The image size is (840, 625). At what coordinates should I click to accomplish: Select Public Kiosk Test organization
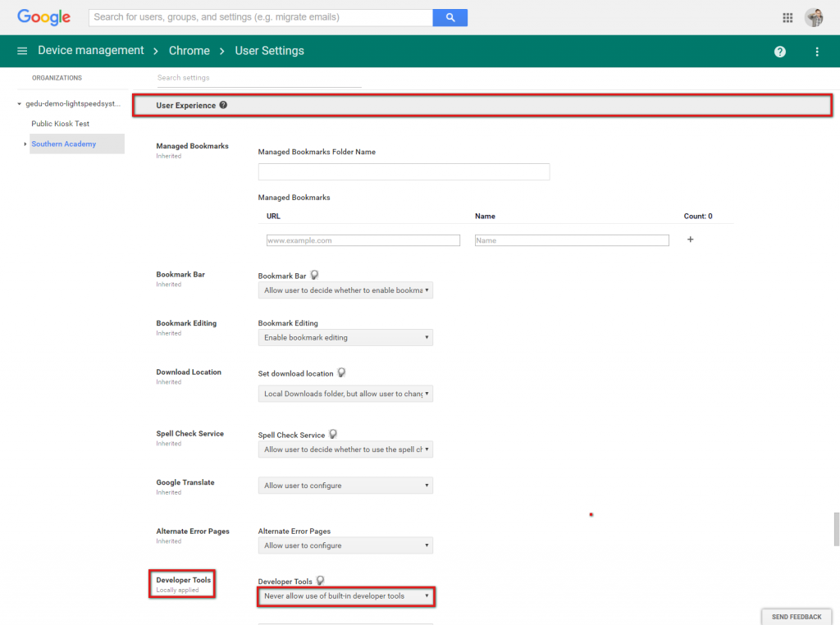click(x=61, y=124)
